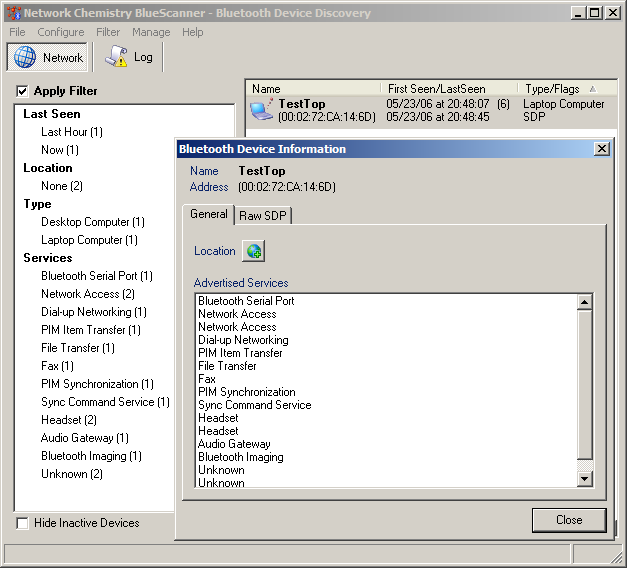The image size is (627, 568).
Task: Click the Type filter heading
Action: point(38,204)
